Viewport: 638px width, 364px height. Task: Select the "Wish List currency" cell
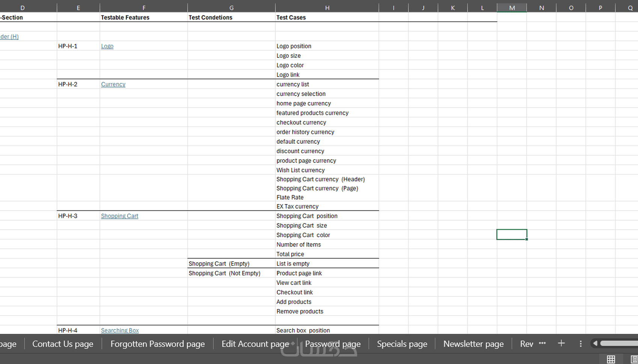point(327,170)
